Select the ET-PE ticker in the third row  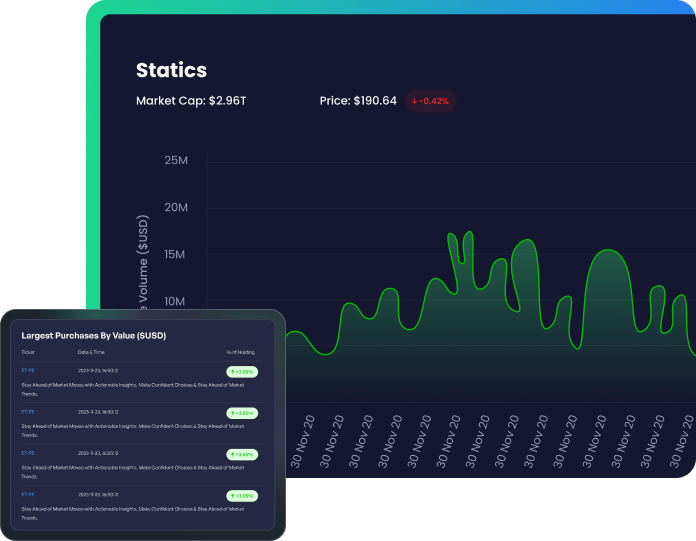point(28,453)
